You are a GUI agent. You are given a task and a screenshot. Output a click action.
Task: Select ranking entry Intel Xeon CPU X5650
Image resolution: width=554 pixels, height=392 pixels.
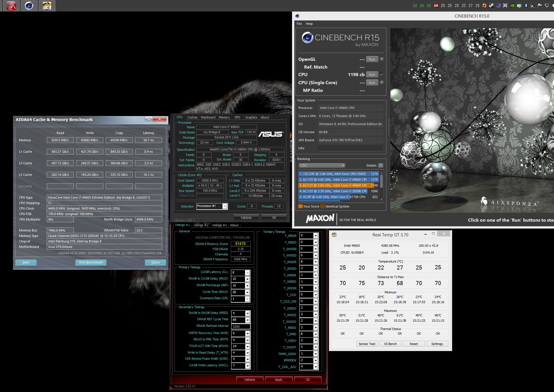338,174
